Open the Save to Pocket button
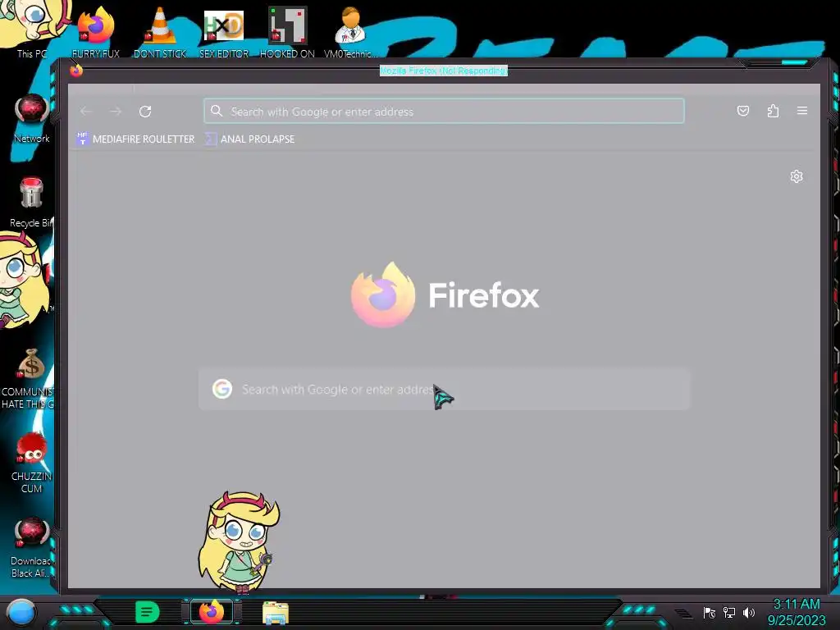The width and height of the screenshot is (840, 630). pyautogui.click(x=743, y=111)
